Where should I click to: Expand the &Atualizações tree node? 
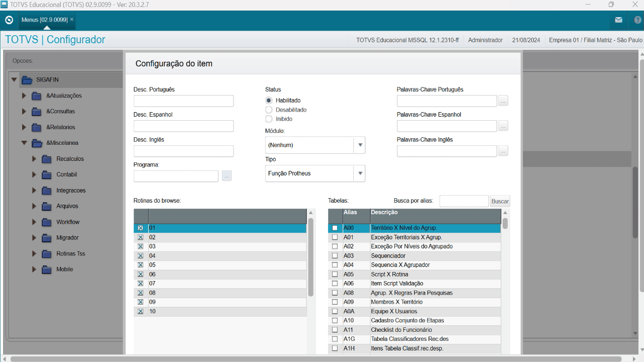24,96
